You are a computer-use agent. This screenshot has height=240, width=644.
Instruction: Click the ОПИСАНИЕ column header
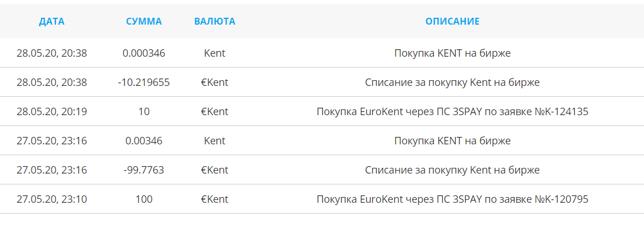(x=452, y=21)
